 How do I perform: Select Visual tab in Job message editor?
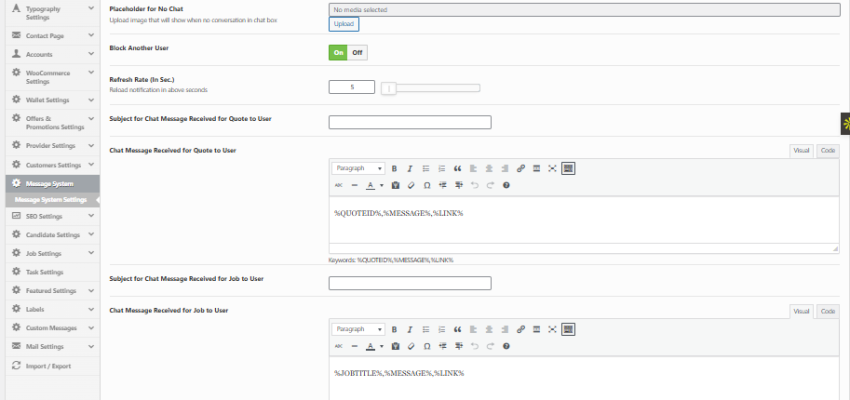pyautogui.click(x=801, y=311)
